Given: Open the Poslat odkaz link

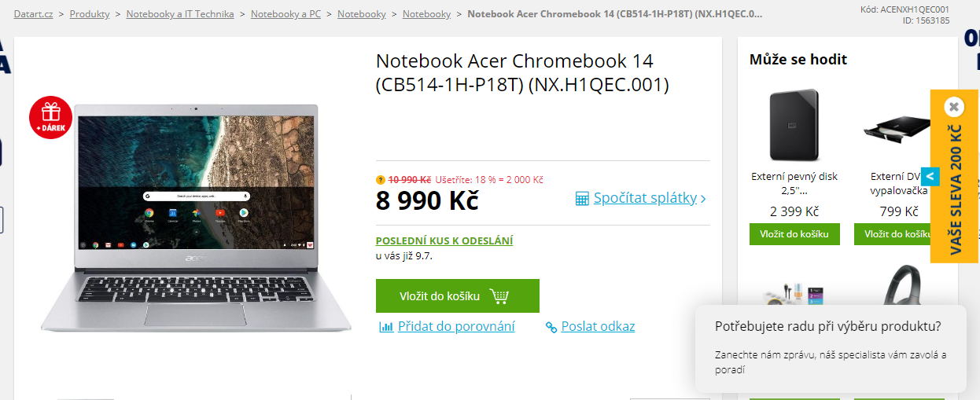Looking at the screenshot, I should [x=598, y=326].
